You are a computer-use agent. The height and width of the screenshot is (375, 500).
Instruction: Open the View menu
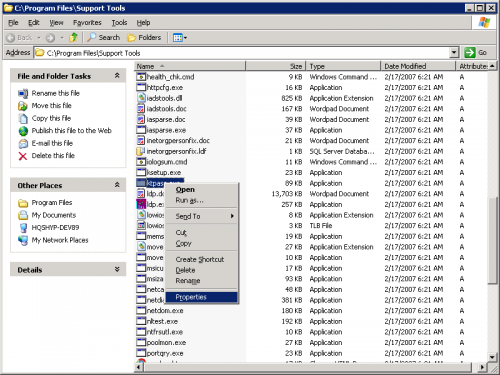56,23
